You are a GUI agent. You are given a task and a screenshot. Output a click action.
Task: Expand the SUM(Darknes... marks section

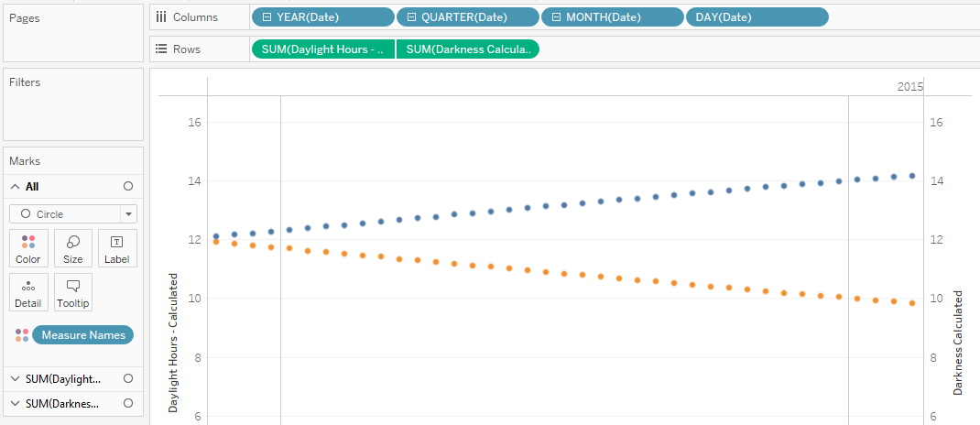click(x=15, y=403)
